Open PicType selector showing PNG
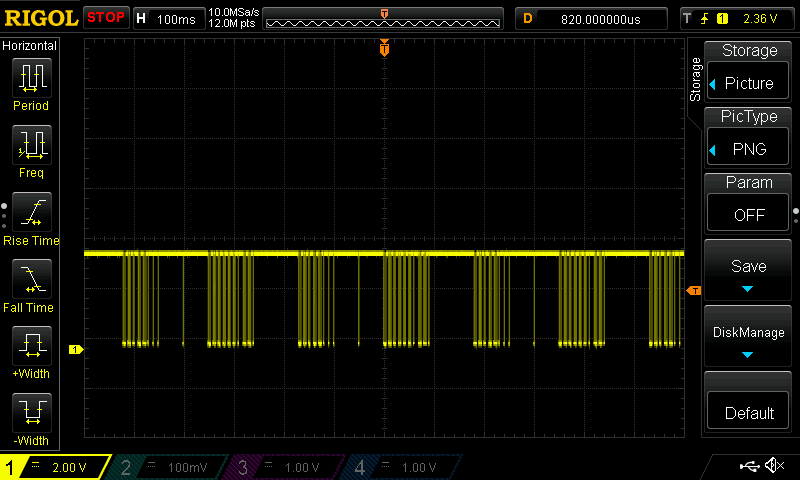The image size is (800, 480). [748, 149]
